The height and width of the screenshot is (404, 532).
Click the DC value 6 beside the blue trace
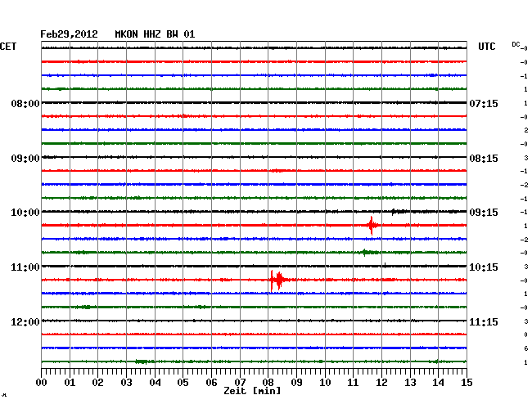pos(526,348)
